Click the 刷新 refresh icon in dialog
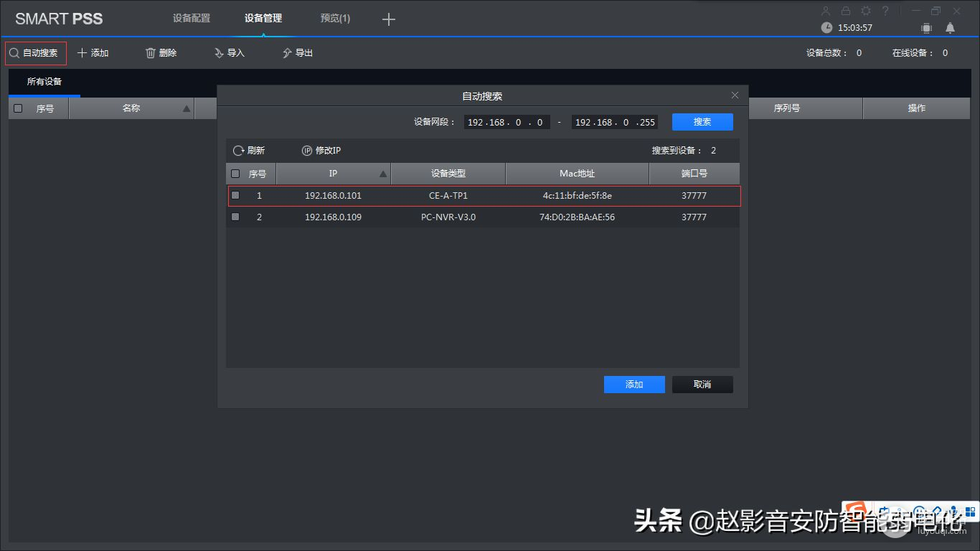Screen dimensions: 980x551 239,151
